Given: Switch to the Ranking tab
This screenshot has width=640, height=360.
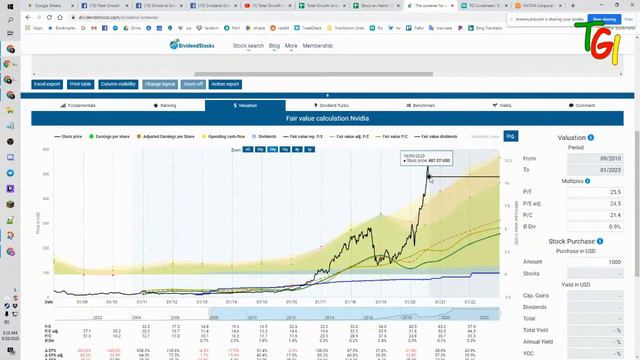Looking at the screenshot, I should [165, 105].
